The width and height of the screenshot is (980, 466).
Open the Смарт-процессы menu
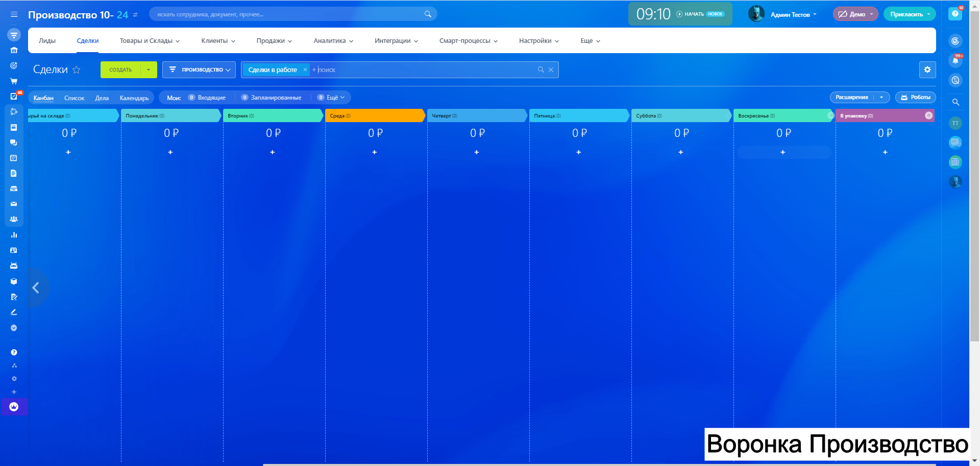click(x=469, y=41)
